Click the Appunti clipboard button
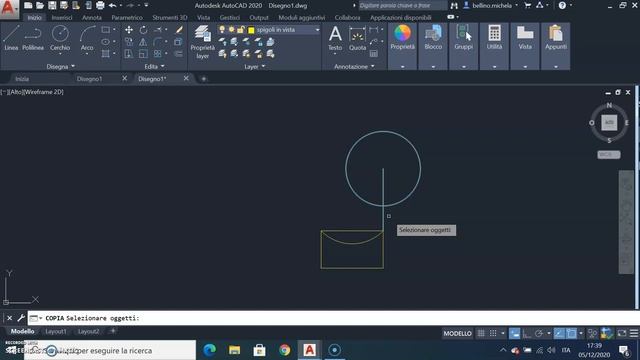Screen dimensions: 640x360 click(x=556, y=38)
